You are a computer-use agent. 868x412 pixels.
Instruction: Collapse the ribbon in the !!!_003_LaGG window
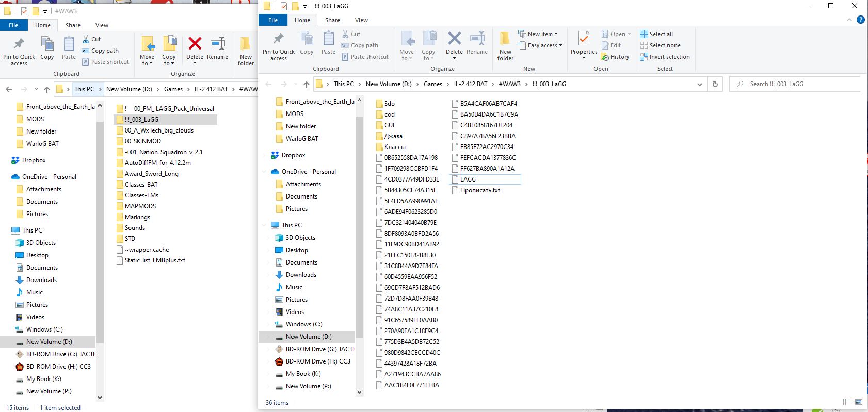849,20
